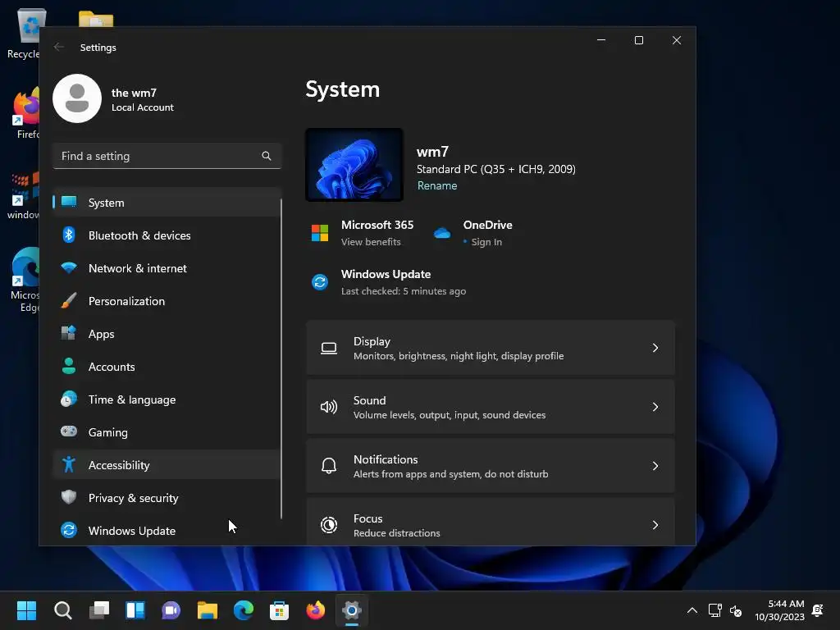Show hidden system tray icons
Image resolution: width=840 pixels, height=630 pixels.
[692, 610]
